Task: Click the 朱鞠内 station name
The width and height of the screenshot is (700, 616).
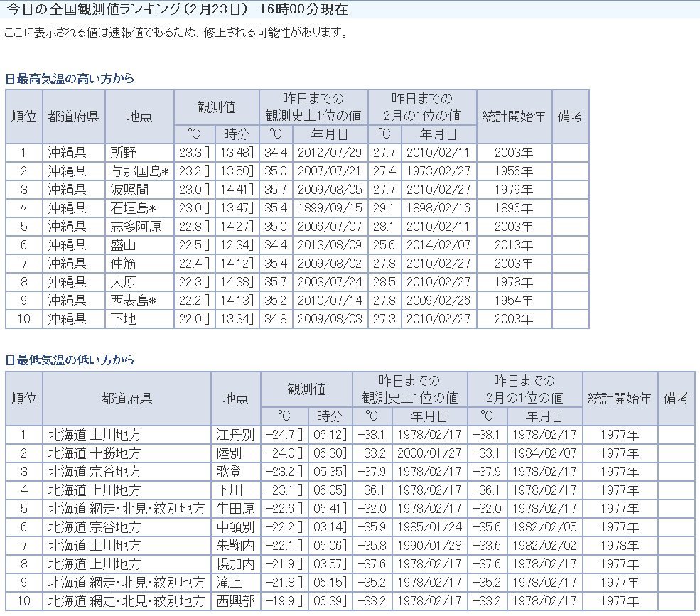Action: [235, 546]
